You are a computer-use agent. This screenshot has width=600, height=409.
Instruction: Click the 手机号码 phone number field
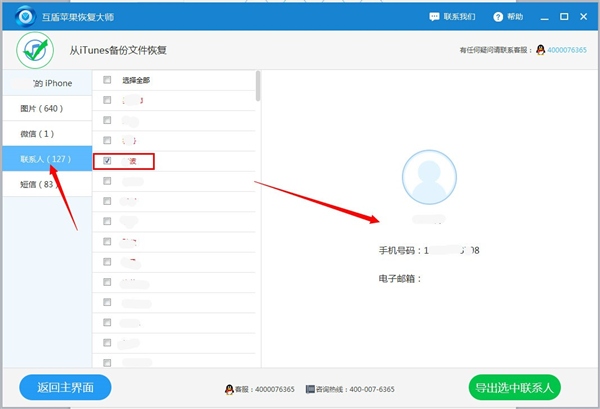pos(429,251)
